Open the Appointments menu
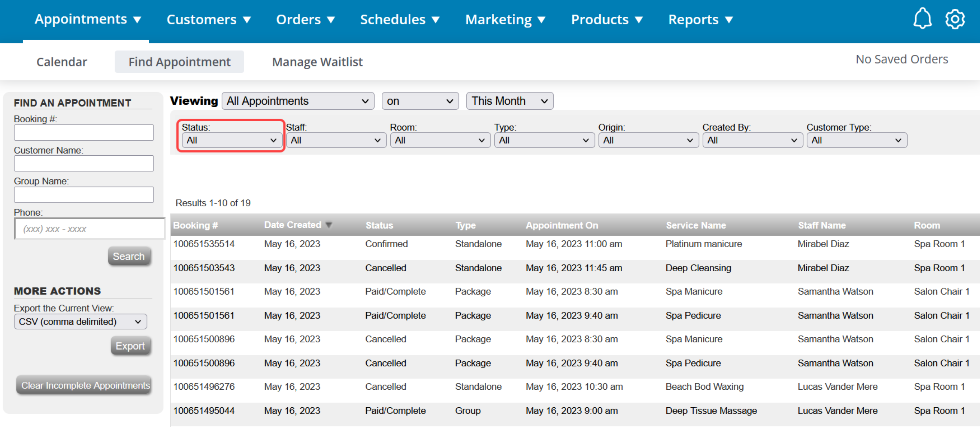The height and width of the screenshot is (427, 980). pyautogui.click(x=87, y=19)
